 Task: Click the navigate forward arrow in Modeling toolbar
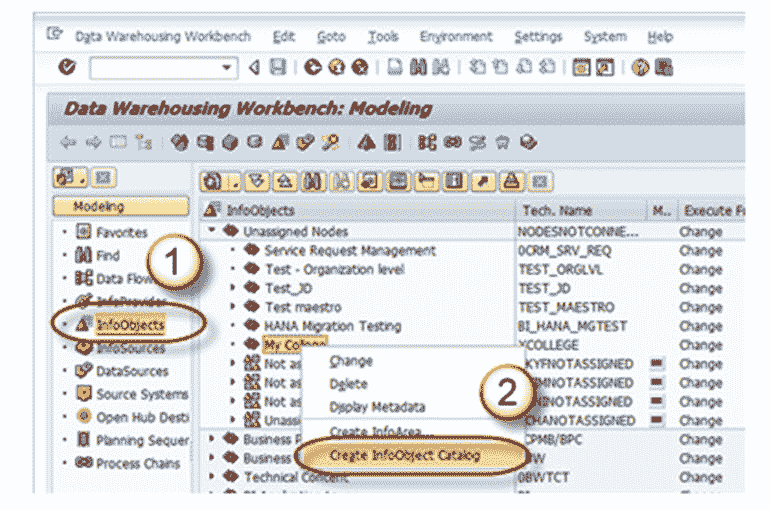coord(93,142)
